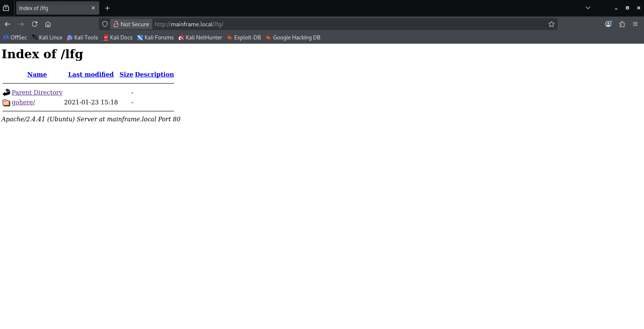
Task: Open the Firefox account icon
Action: tap(608, 24)
